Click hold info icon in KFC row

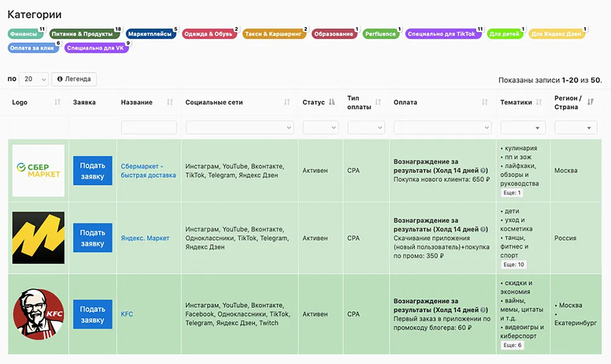[x=483, y=310]
